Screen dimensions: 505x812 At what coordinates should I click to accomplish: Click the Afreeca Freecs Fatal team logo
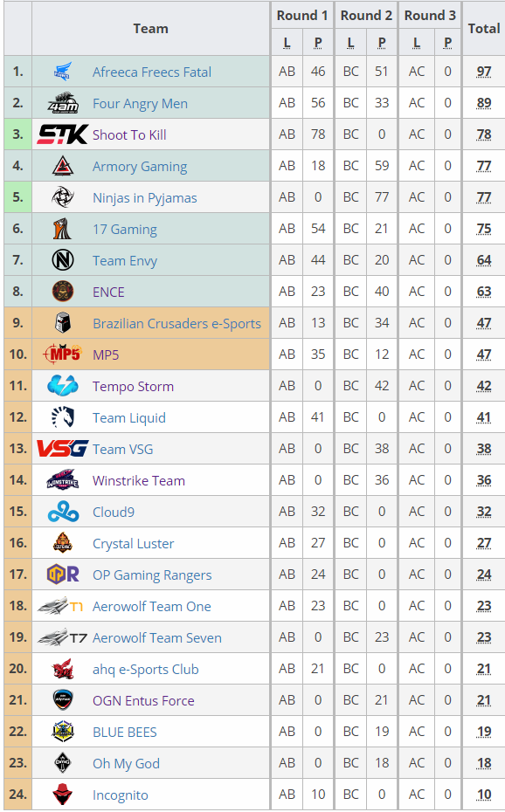click(63, 72)
